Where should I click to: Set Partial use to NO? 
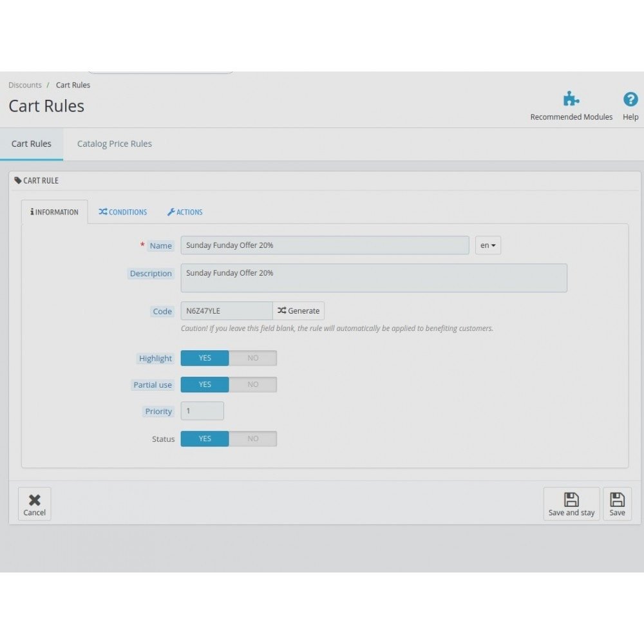[x=253, y=384]
